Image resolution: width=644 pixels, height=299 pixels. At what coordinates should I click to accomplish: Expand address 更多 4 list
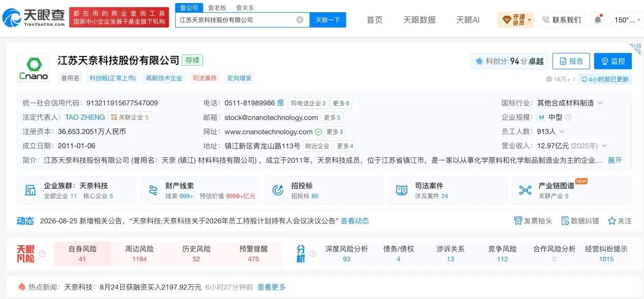click(345, 146)
